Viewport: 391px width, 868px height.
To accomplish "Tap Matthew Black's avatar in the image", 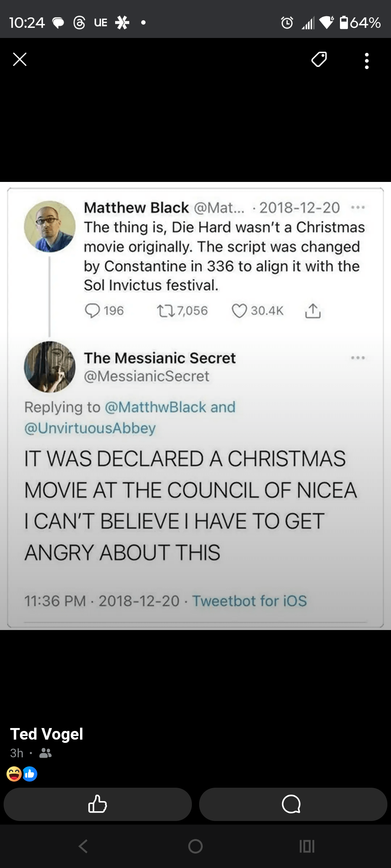I will pos(50,226).
